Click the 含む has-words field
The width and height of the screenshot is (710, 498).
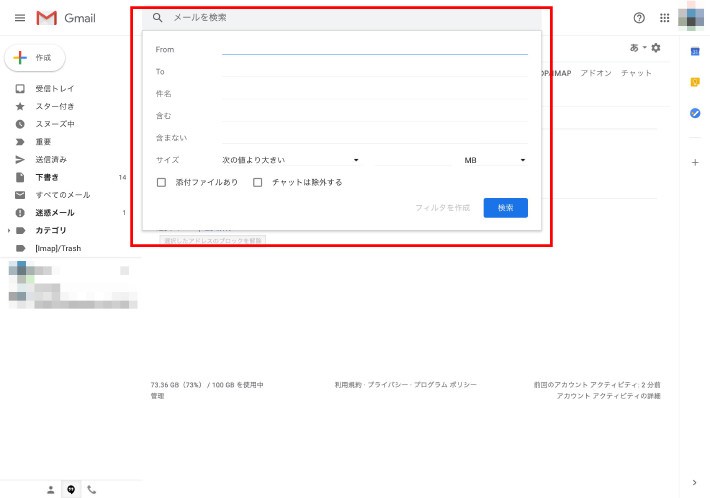tap(374, 115)
